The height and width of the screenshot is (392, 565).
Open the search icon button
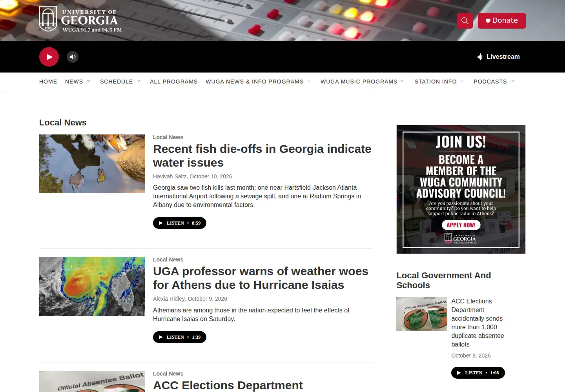coord(465,21)
